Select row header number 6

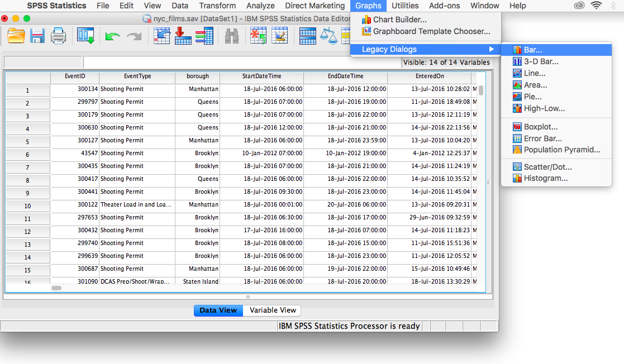coord(27,155)
